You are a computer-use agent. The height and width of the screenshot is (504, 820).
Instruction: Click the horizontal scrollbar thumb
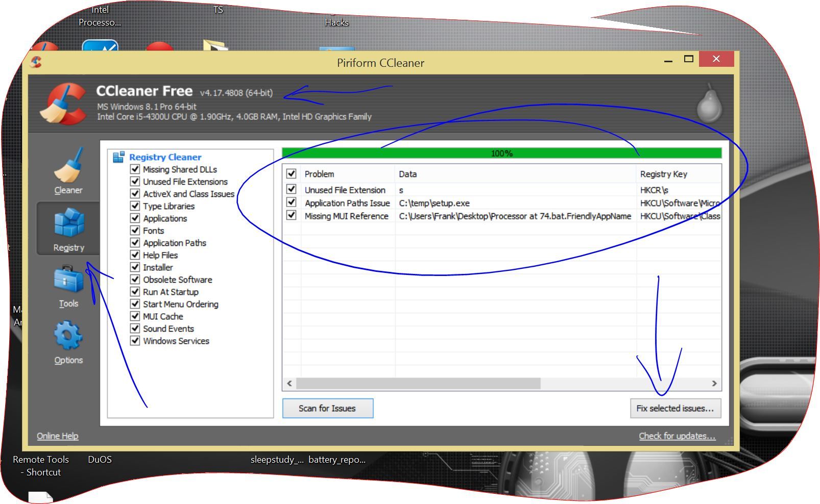(x=418, y=383)
